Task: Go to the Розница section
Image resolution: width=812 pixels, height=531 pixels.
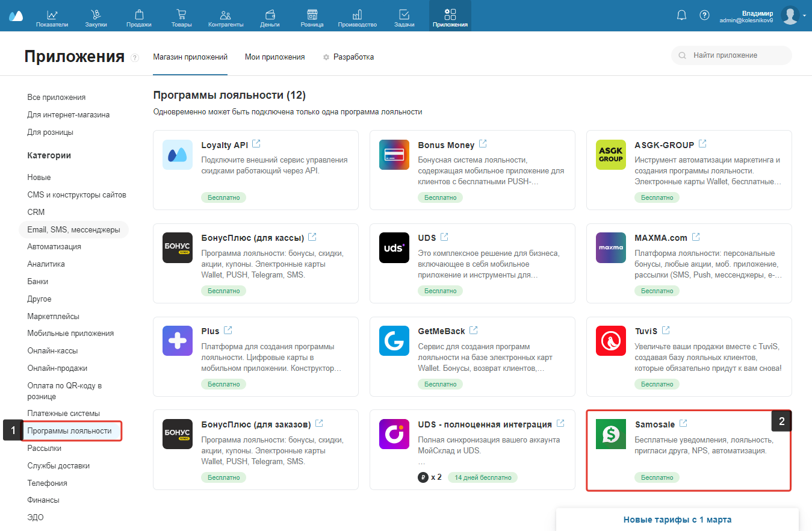Action: 312,18
